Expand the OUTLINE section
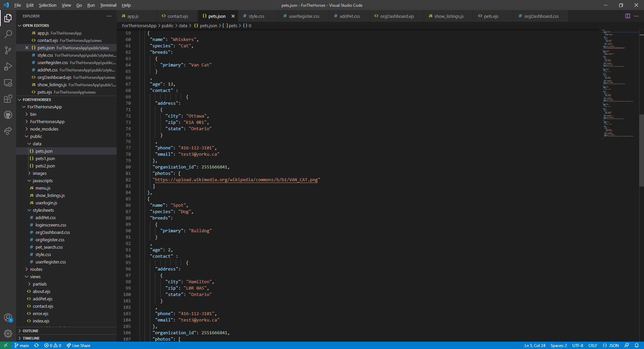644x349 pixels. point(30,331)
